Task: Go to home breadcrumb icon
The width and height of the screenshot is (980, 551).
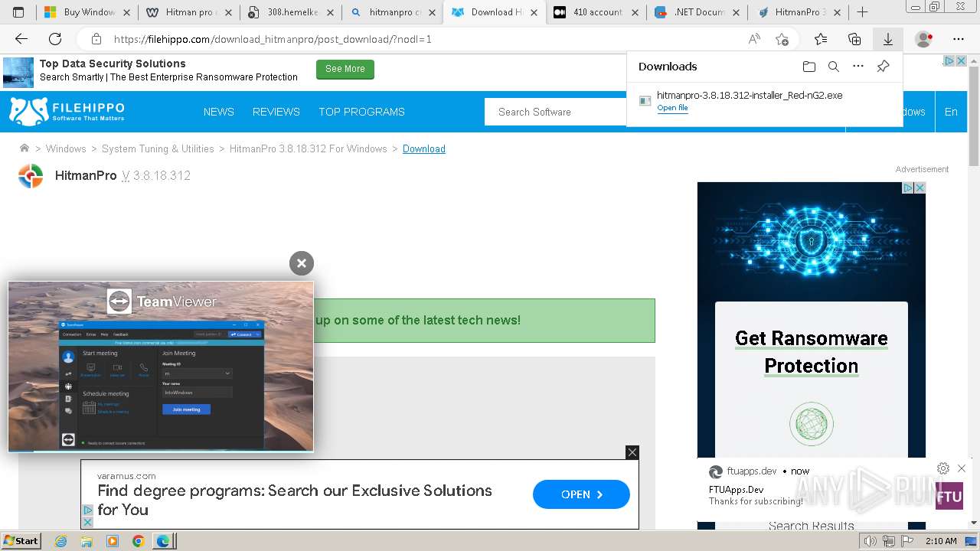Action: click(x=24, y=148)
